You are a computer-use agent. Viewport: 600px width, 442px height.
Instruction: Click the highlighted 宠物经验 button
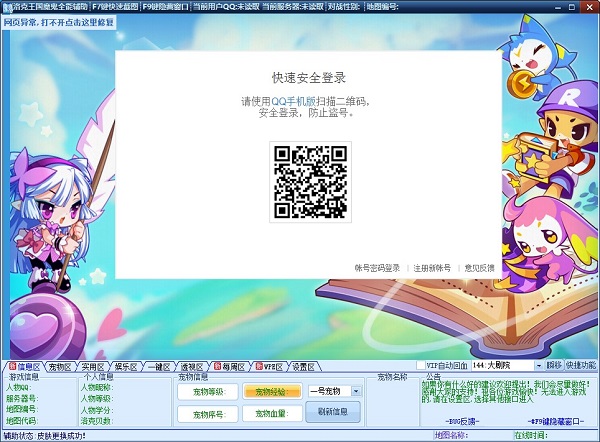pos(272,391)
